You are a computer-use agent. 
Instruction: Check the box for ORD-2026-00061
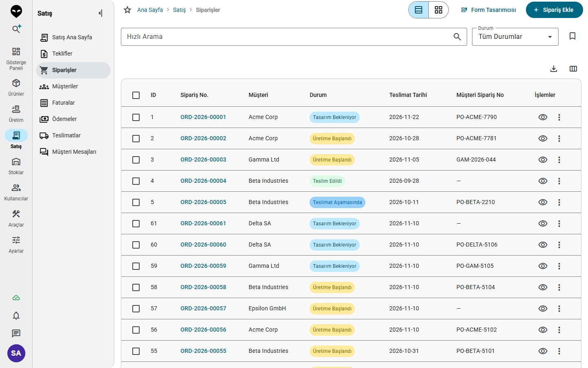coord(136,224)
